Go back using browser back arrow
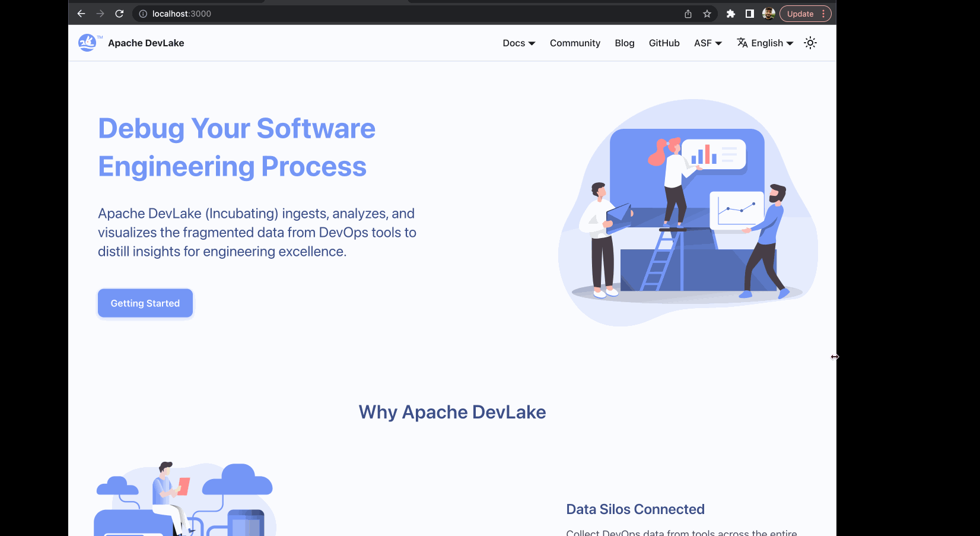Screen dimensions: 980x536 coord(81,14)
